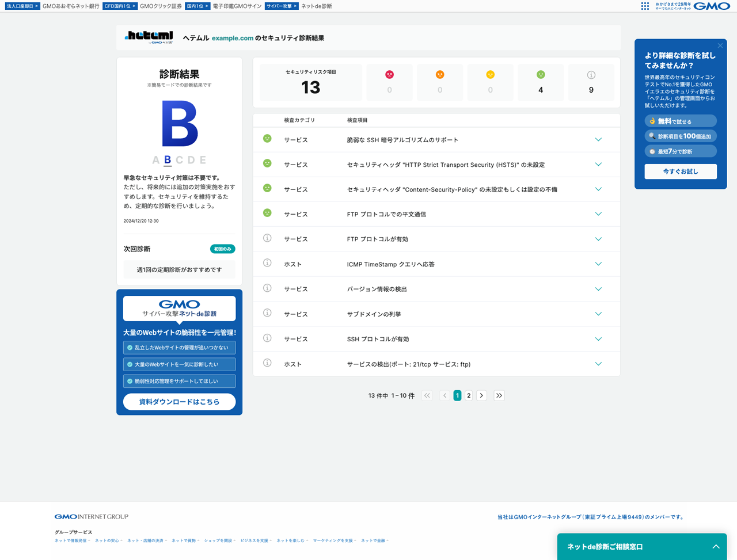Select page 1 in pagination
This screenshot has width=737, height=560.
[457, 395]
